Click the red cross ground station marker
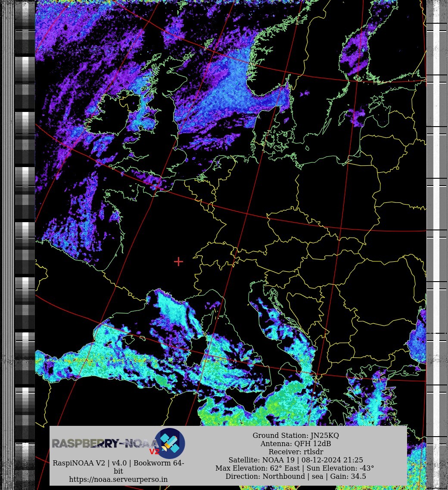This screenshot has width=448, height=490. click(178, 261)
